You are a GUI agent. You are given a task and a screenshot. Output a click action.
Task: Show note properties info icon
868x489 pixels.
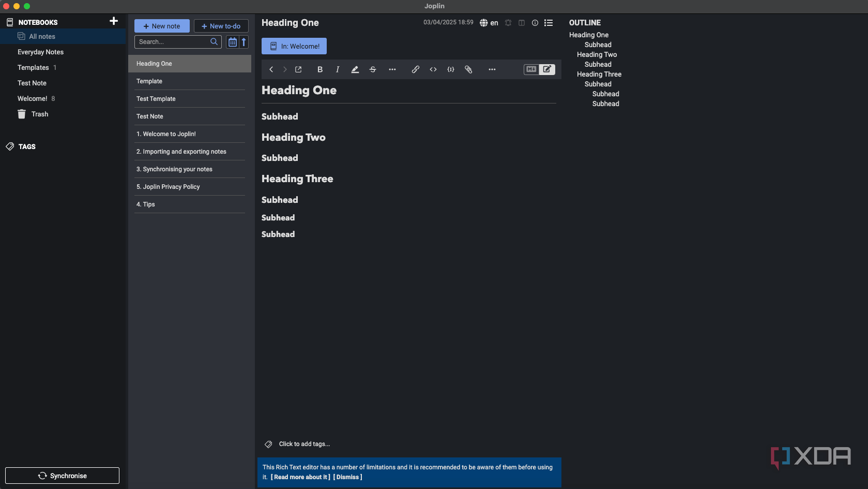pyautogui.click(x=535, y=23)
